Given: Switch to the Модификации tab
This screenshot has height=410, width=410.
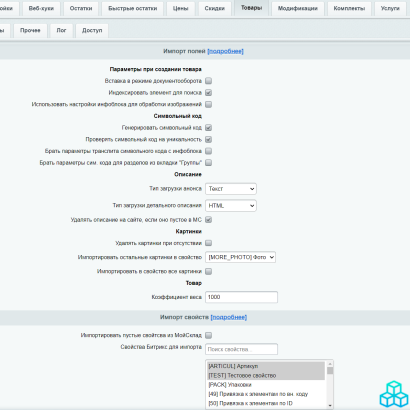Looking at the screenshot, I should click(x=298, y=8).
